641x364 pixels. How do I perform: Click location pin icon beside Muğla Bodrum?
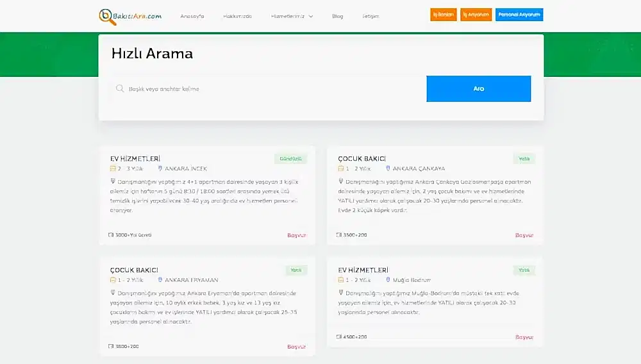point(388,280)
